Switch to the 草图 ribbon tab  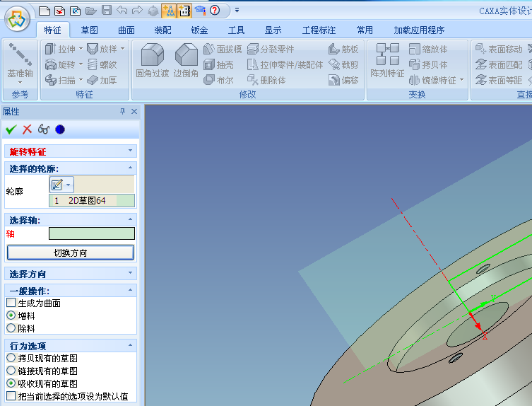(89, 30)
